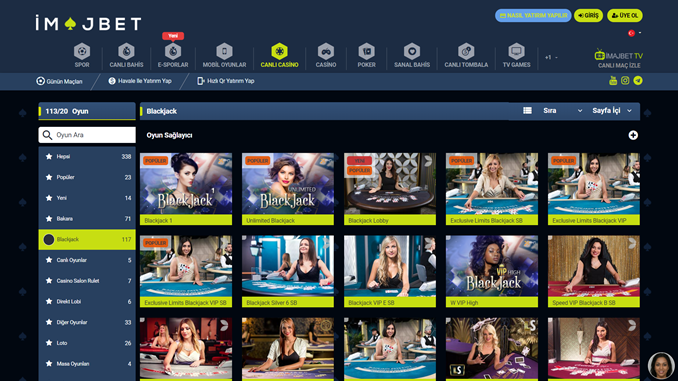The width and height of the screenshot is (678, 381).
Task: Open the TV Games icon
Action: (516, 51)
